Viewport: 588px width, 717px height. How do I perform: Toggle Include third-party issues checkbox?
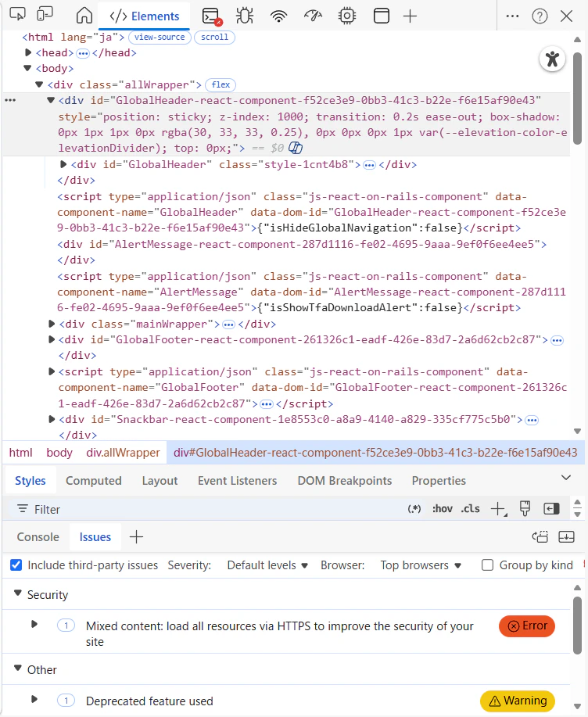(x=16, y=565)
